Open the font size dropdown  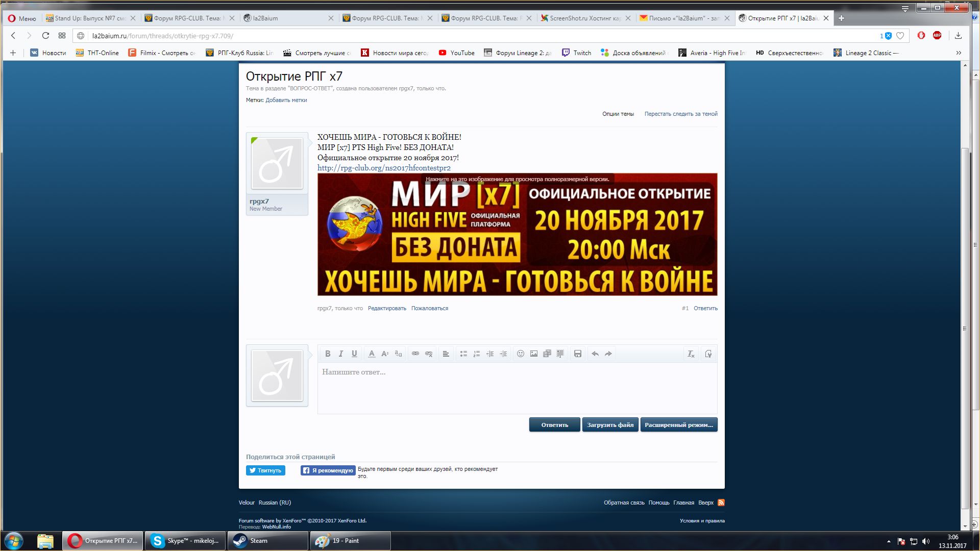pyautogui.click(x=385, y=354)
